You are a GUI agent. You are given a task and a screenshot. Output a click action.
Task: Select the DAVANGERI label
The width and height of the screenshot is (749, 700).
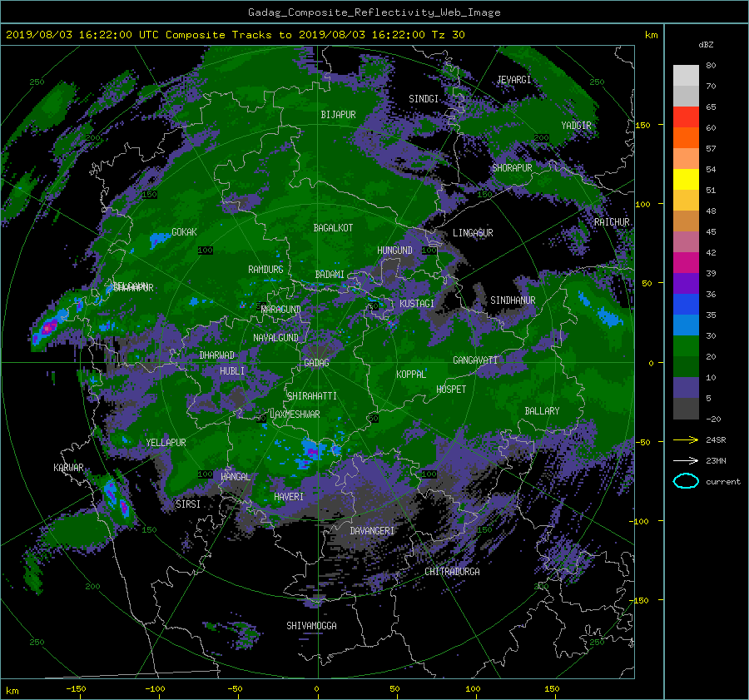click(372, 531)
